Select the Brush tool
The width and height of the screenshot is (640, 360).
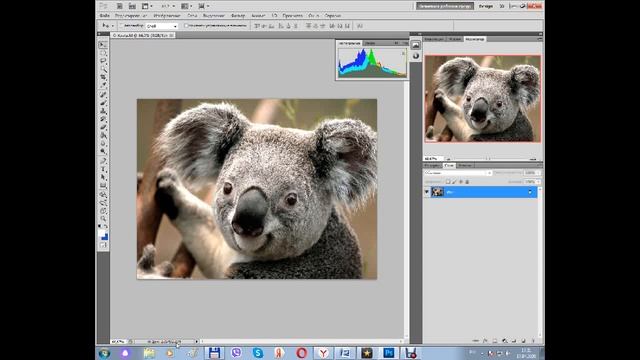(x=103, y=103)
